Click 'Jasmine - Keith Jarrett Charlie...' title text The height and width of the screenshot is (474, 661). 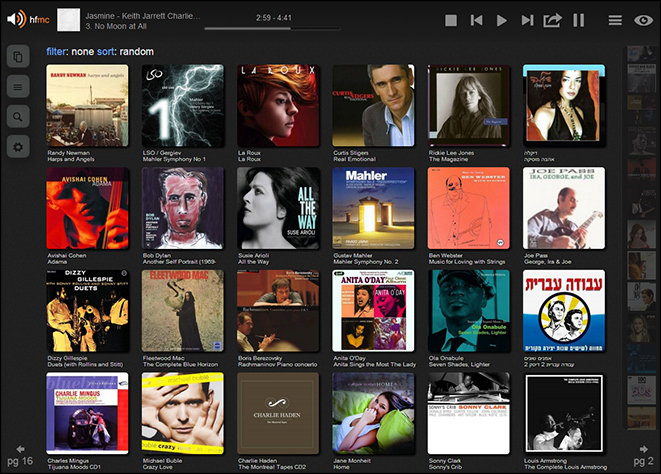(x=142, y=16)
